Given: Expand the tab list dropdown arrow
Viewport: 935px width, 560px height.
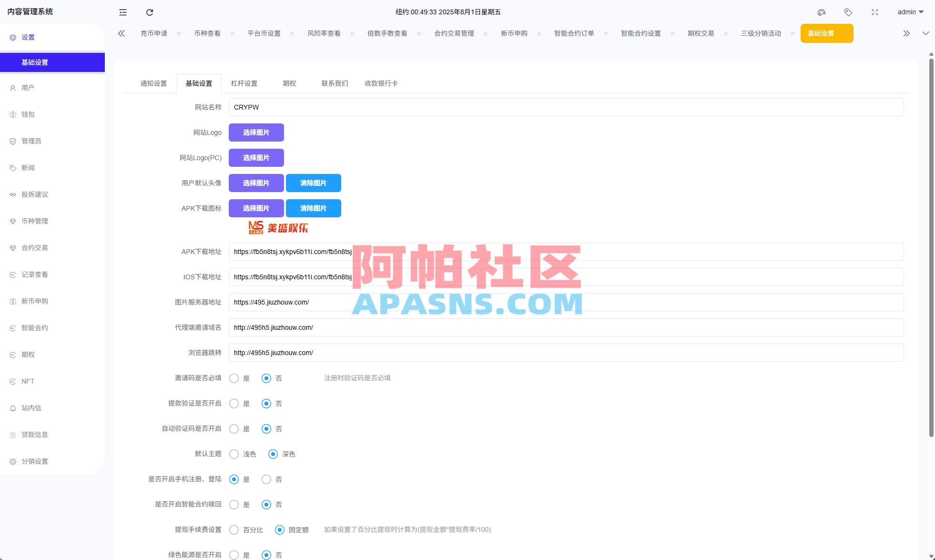Looking at the screenshot, I should click(925, 33).
